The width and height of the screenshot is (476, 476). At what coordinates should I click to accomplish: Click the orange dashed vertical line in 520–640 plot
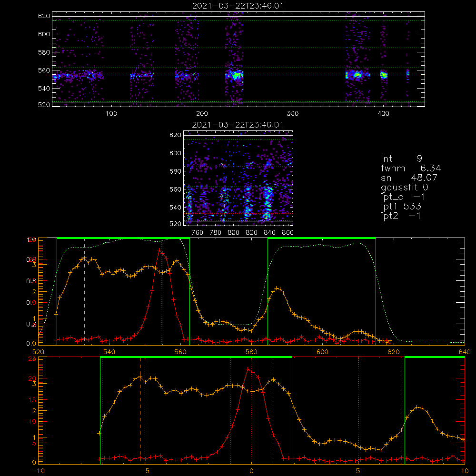84,291
